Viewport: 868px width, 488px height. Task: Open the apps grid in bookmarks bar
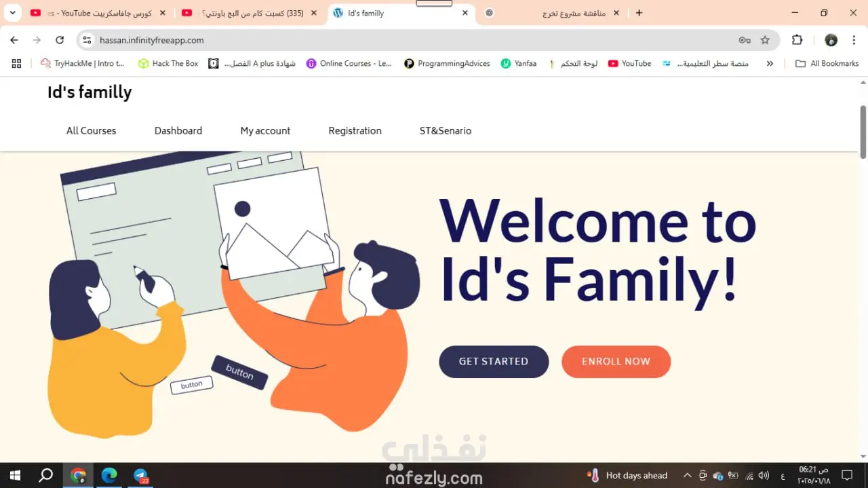[16, 63]
